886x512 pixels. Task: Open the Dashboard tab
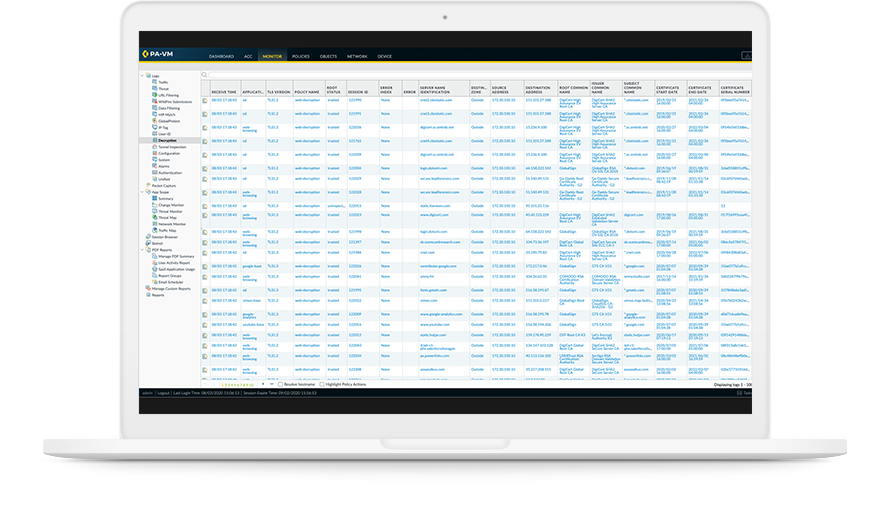click(221, 57)
